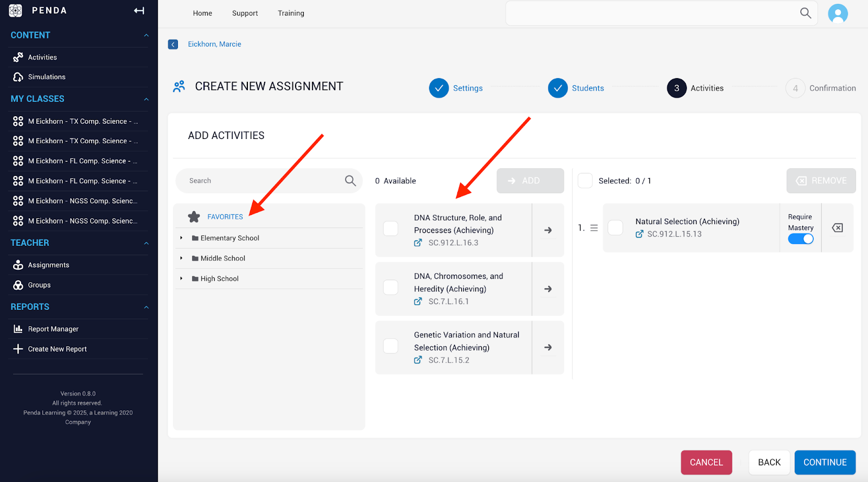Collapse the MY CLASSES section
This screenshot has height=482, width=868.
[146, 99]
